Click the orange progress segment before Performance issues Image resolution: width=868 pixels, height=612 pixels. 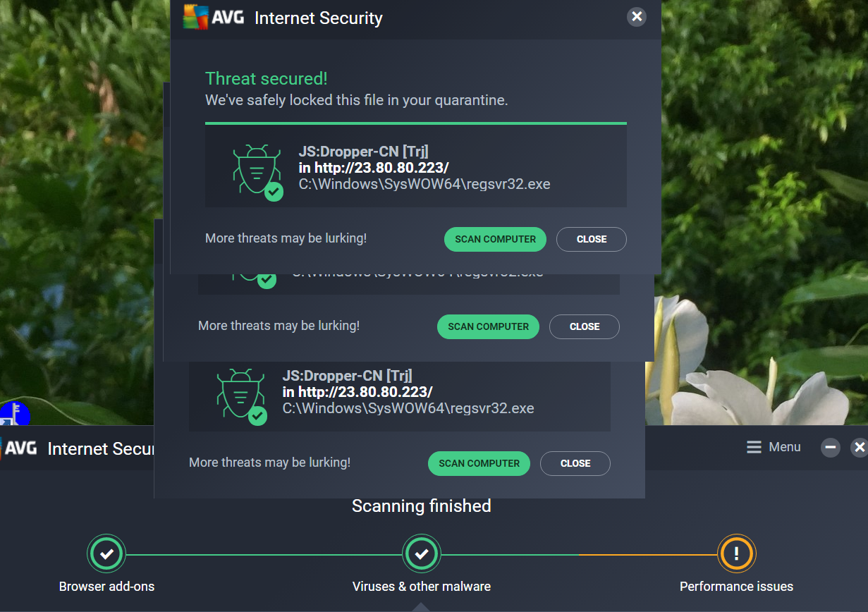pos(649,553)
